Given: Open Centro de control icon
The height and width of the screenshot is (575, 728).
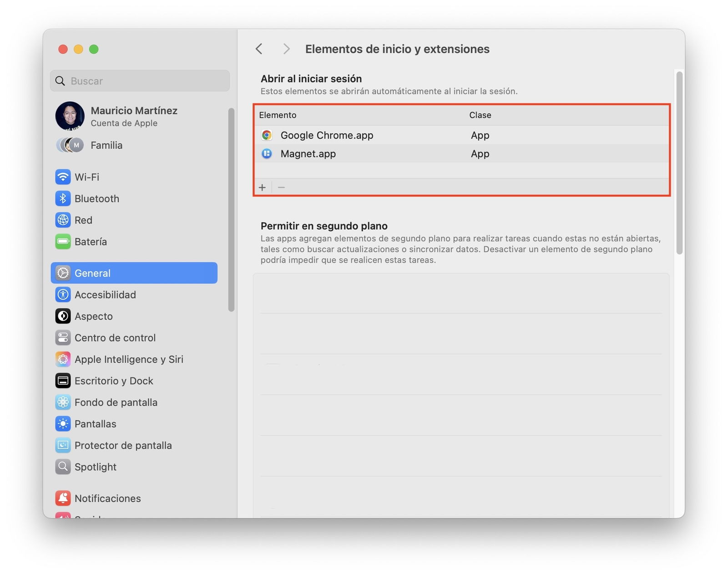Looking at the screenshot, I should click(63, 337).
